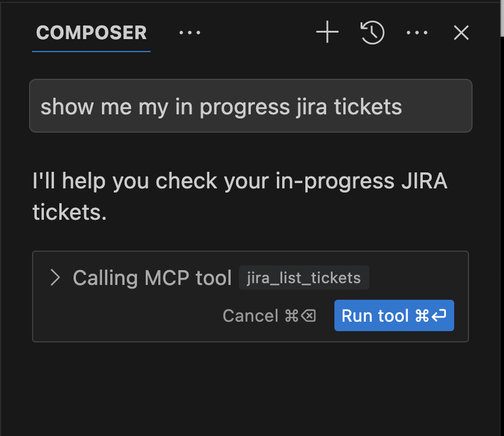
Task: Open the overflow menu beside the history icon
Action: coord(417,33)
